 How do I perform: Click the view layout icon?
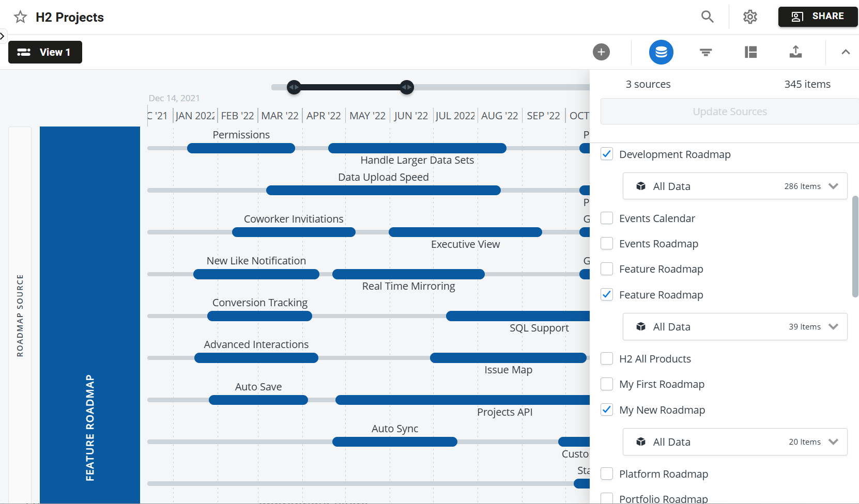tap(751, 52)
